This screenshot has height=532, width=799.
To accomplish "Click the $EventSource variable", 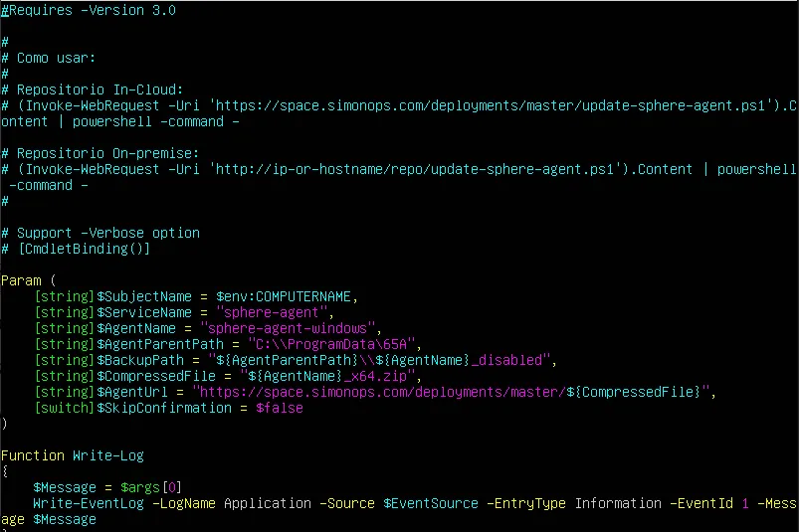I will [431, 503].
